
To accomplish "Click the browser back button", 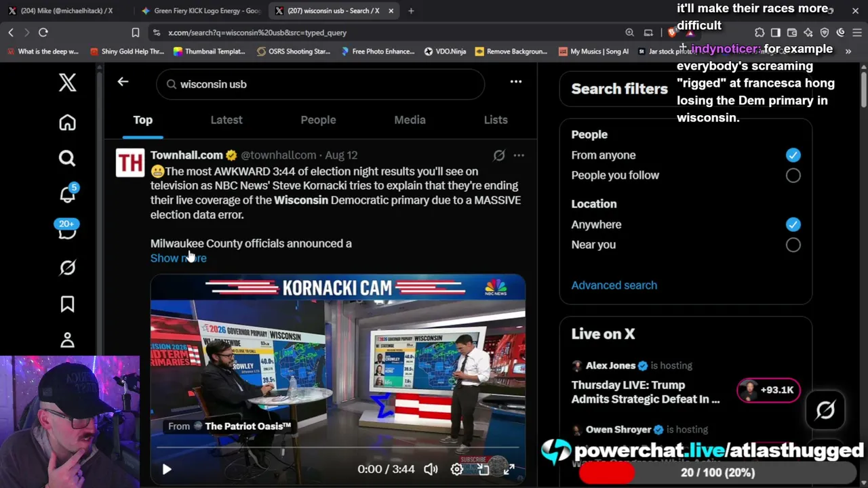I will (x=11, y=33).
